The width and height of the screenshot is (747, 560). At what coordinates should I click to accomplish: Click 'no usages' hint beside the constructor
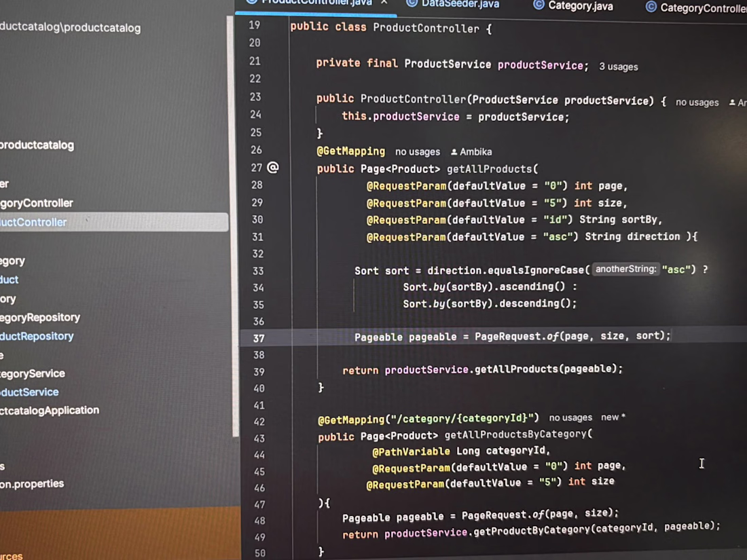pyautogui.click(x=697, y=102)
